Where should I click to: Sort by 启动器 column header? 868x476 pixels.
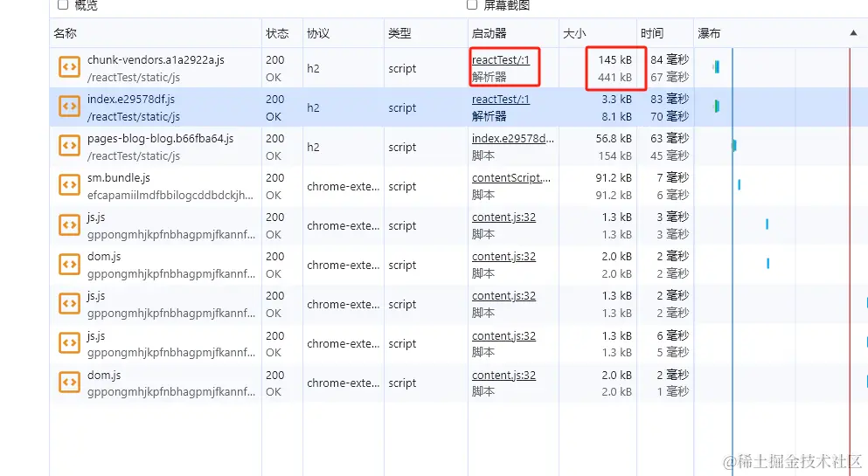point(513,33)
